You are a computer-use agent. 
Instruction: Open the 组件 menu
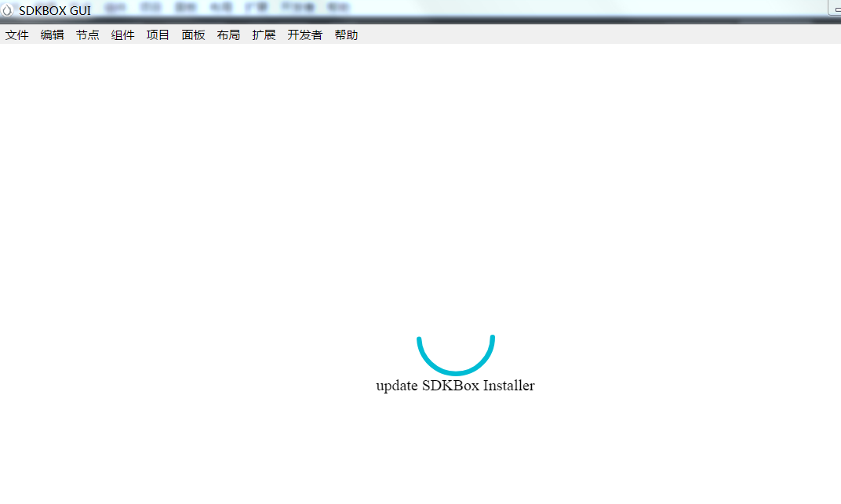(123, 34)
